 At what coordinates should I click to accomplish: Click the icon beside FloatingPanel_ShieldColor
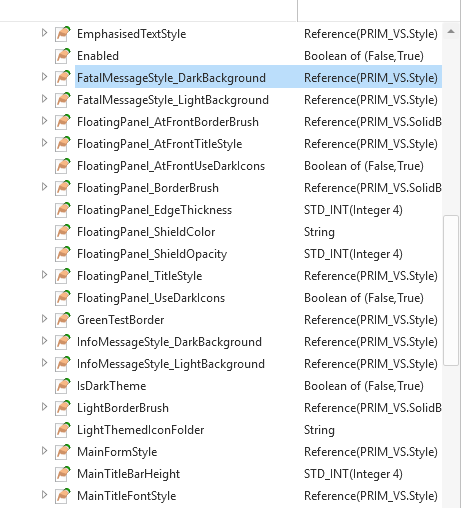[x=63, y=232]
